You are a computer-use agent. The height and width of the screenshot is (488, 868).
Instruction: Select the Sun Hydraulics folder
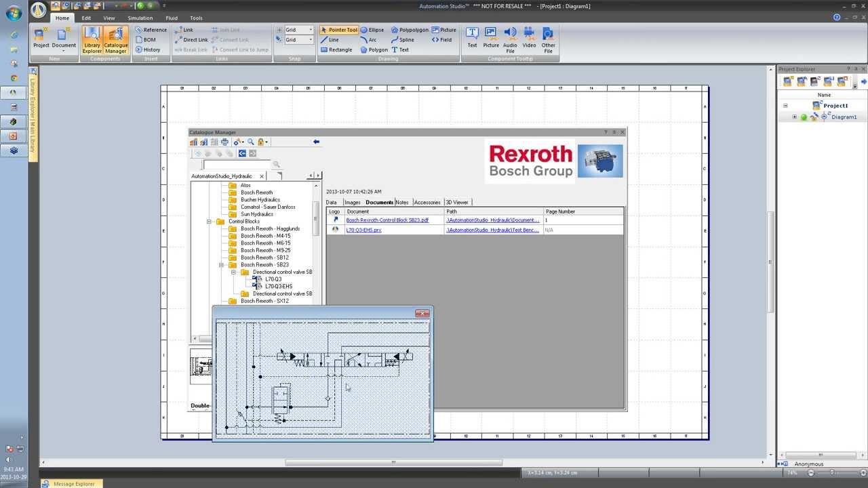pyautogui.click(x=257, y=214)
